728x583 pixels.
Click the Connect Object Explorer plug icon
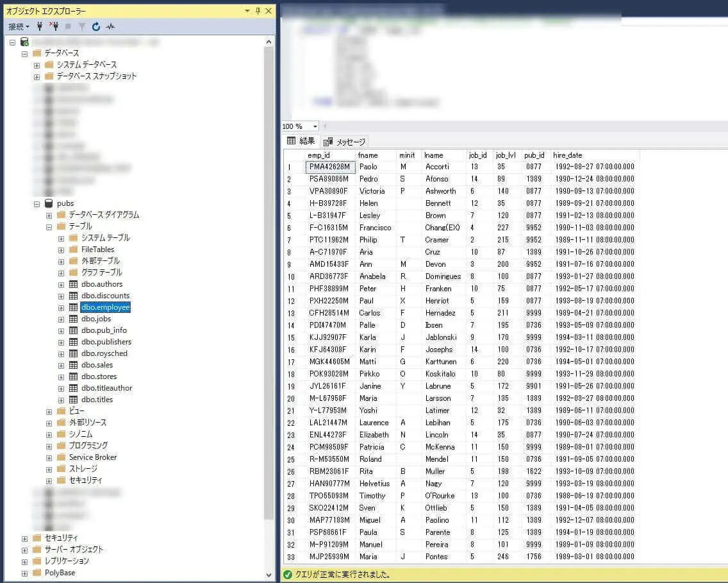[40, 26]
